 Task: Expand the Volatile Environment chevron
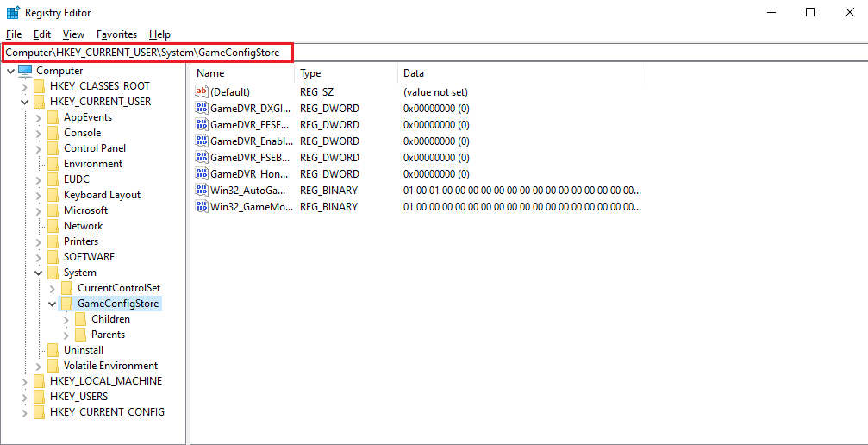point(38,366)
